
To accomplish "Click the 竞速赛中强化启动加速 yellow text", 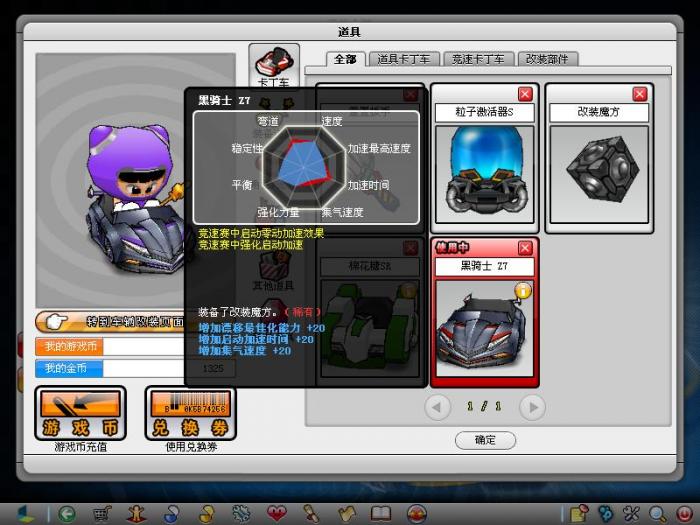I will (x=250, y=245).
